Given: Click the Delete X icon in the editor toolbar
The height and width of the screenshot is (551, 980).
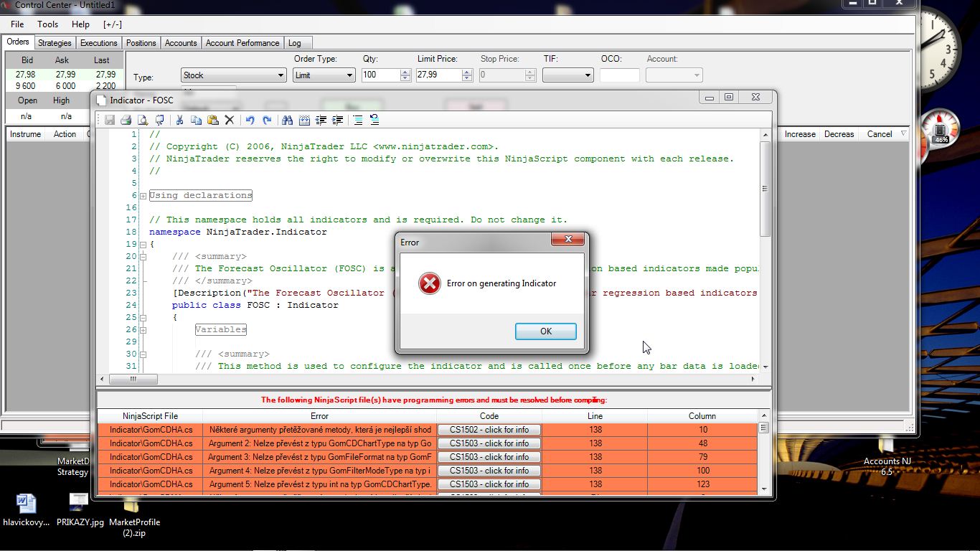Looking at the screenshot, I should tap(230, 120).
